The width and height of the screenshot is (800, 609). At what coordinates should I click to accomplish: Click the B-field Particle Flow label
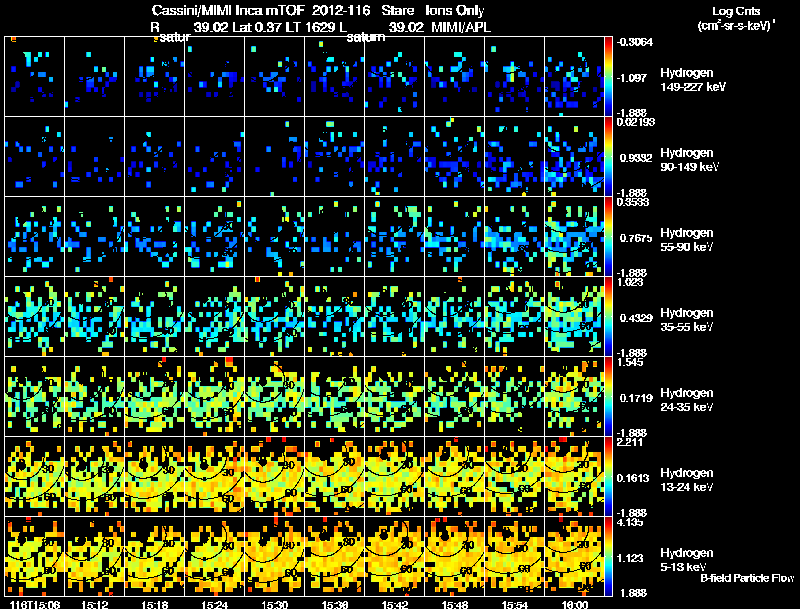pyautogui.click(x=747, y=578)
